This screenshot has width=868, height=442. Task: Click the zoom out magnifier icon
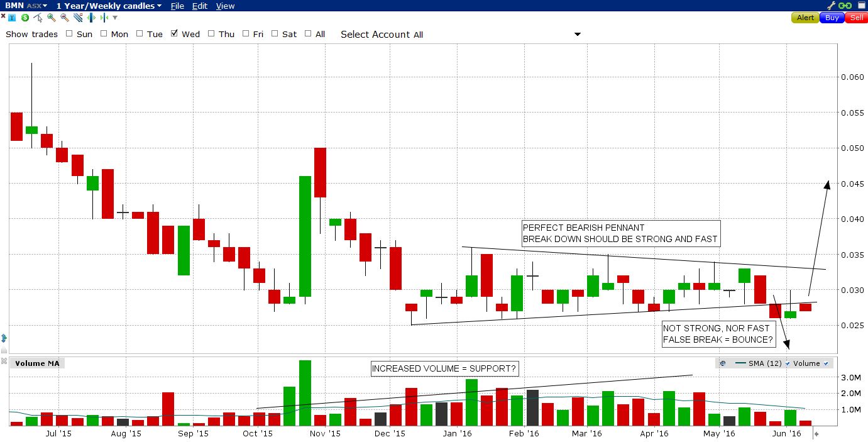[x=65, y=18]
